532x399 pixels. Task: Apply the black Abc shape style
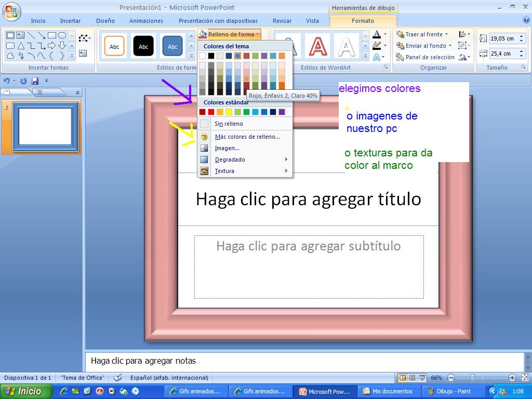tap(143, 46)
